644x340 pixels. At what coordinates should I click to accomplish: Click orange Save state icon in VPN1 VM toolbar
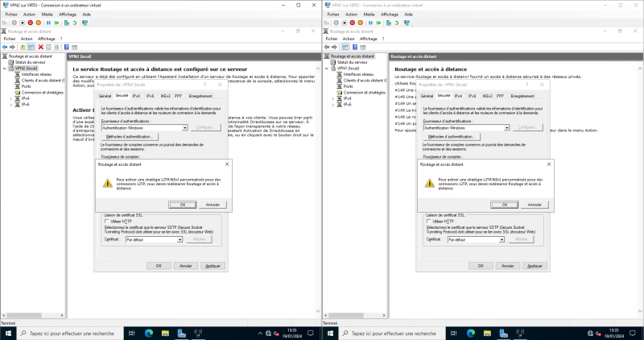point(360,23)
